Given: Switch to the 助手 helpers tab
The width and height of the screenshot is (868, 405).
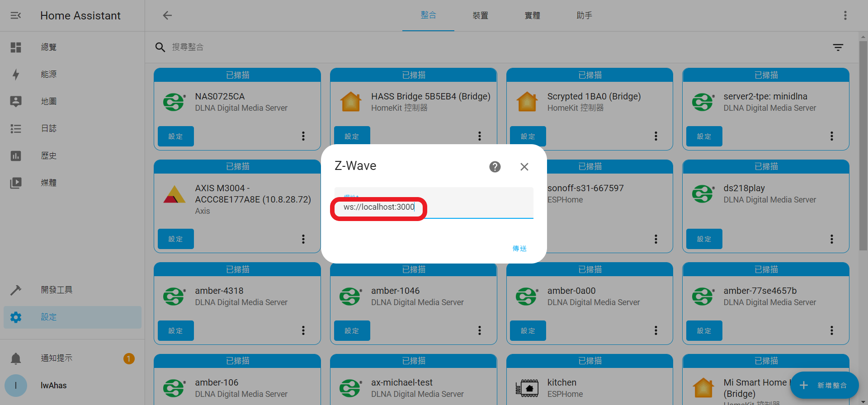Looking at the screenshot, I should 584,15.
